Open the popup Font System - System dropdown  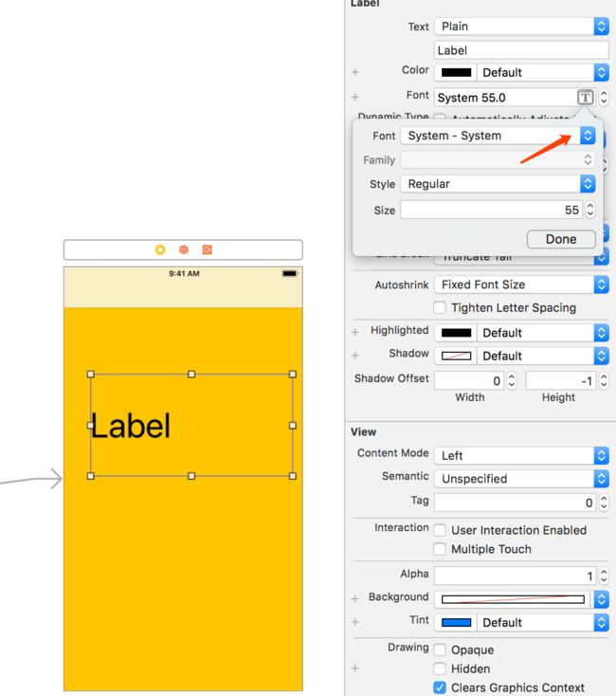pos(498,136)
